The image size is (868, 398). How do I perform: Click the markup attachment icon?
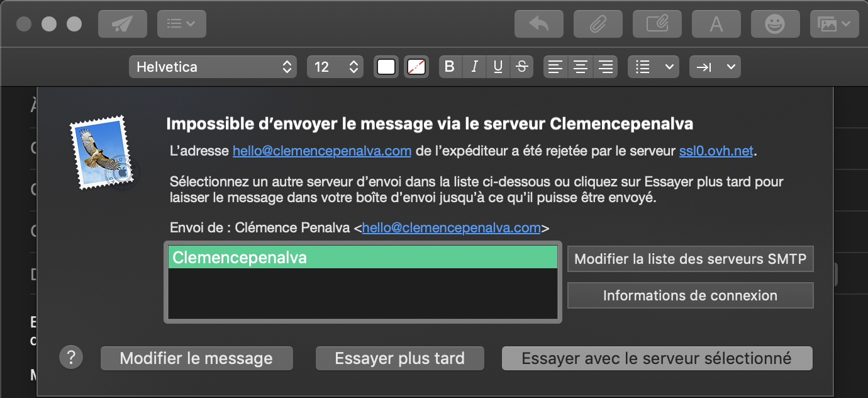pos(657,24)
